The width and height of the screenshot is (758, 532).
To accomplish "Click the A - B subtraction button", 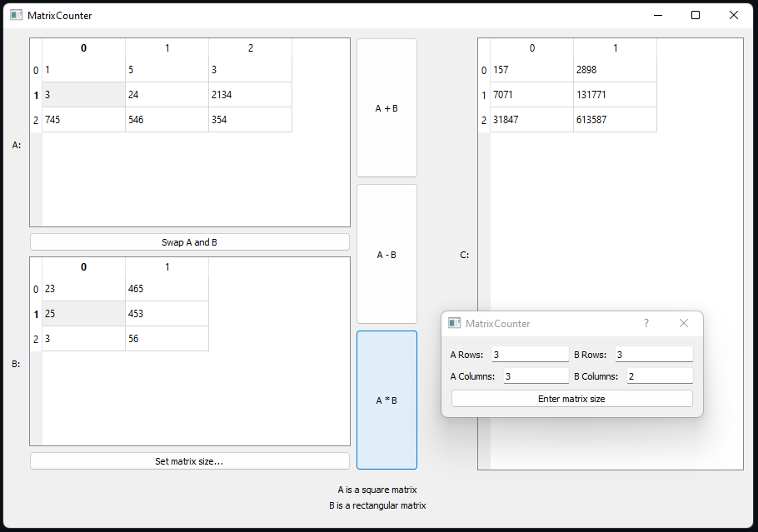I will 386,254.
